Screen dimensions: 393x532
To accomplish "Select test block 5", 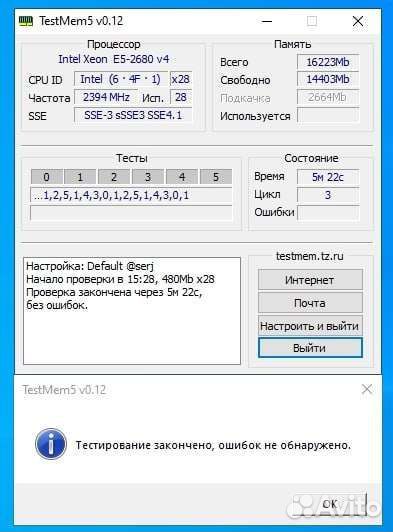I will click(216, 177).
